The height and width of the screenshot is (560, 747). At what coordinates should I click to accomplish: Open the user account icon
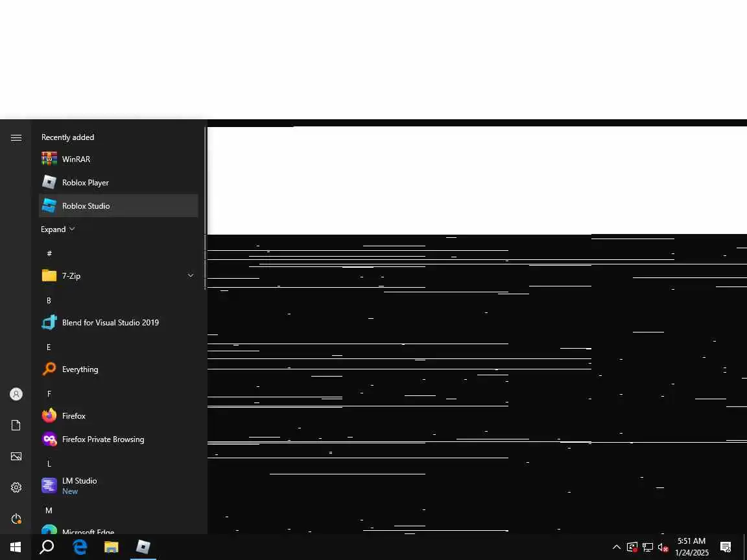point(16,394)
